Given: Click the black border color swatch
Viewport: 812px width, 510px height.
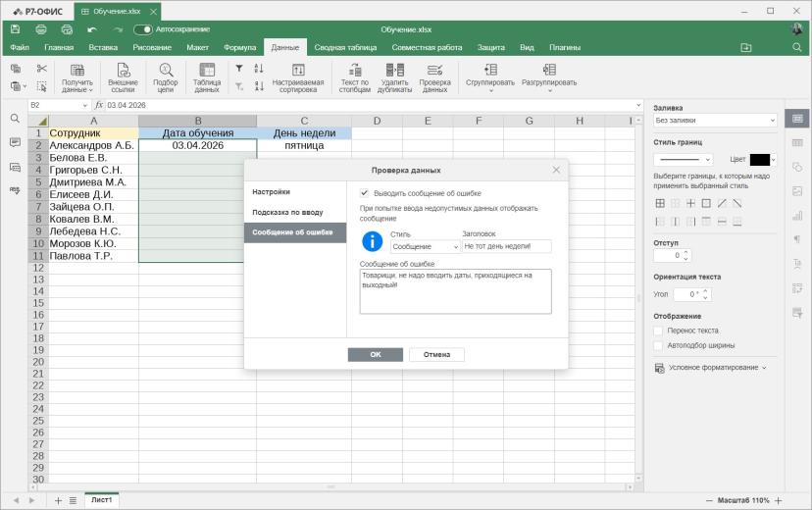Looking at the screenshot, I should pos(760,160).
